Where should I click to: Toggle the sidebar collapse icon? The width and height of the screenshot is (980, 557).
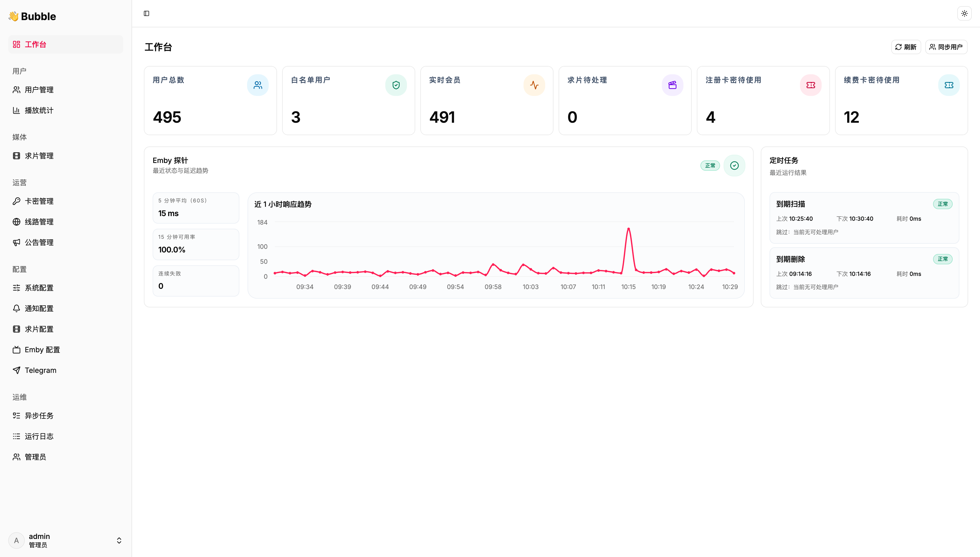pyautogui.click(x=146, y=13)
